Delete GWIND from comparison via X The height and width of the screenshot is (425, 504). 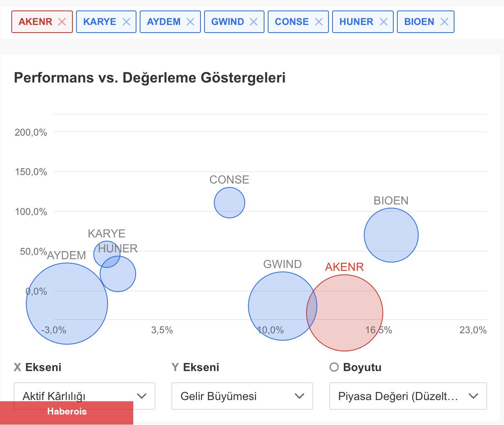[x=254, y=22]
